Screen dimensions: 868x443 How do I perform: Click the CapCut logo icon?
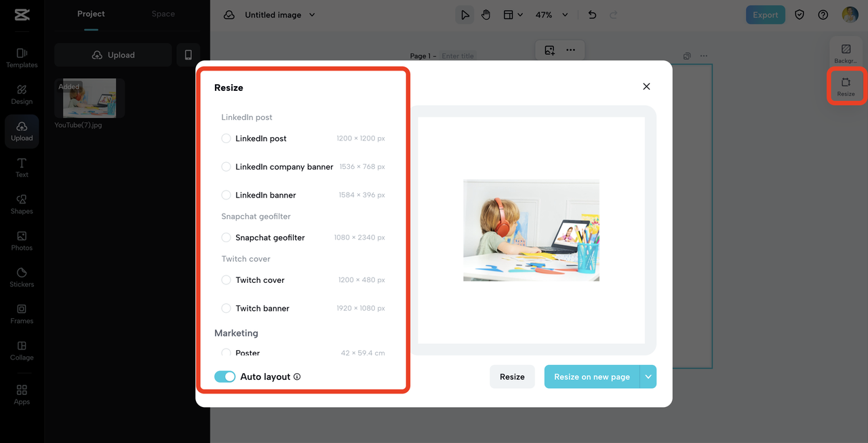[x=22, y=15]
